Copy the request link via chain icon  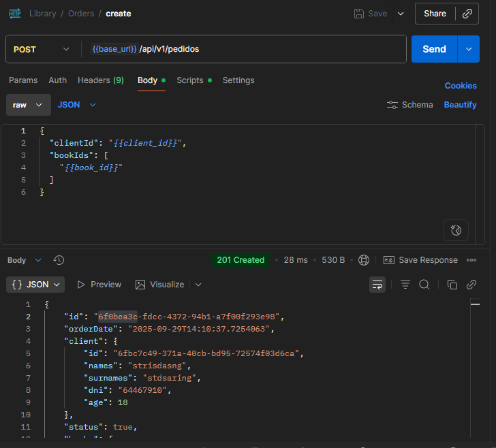(x=467, y=14)
